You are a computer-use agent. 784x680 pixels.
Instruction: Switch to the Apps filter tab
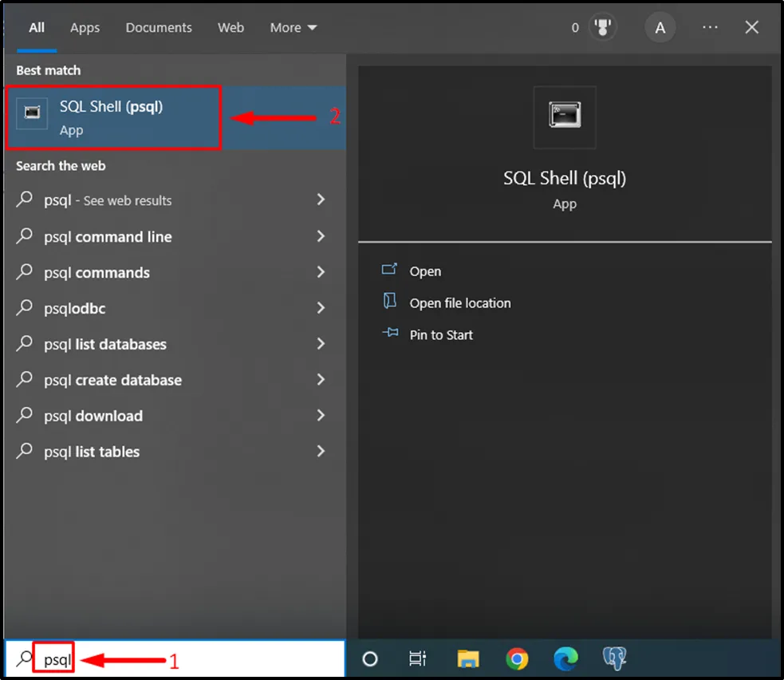point(85,28)
